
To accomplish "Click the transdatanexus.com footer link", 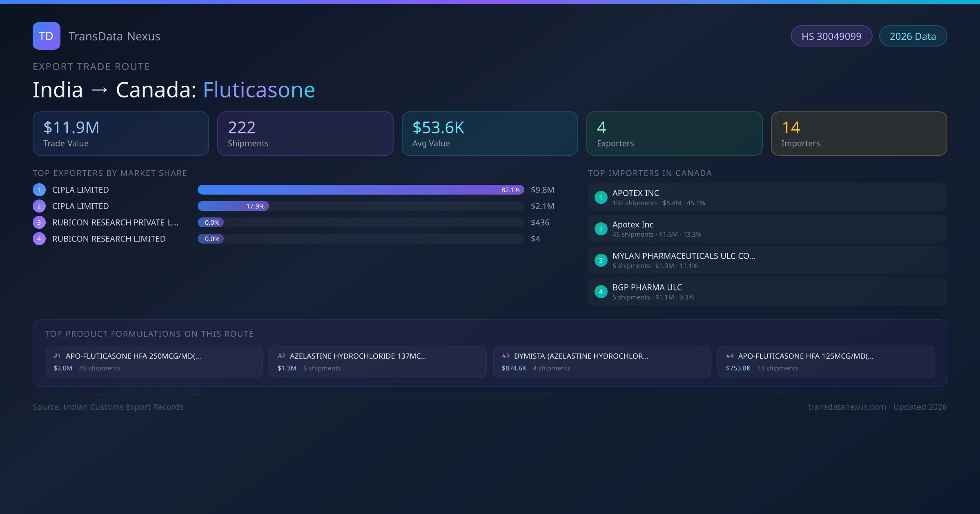I will click(846, 407).
